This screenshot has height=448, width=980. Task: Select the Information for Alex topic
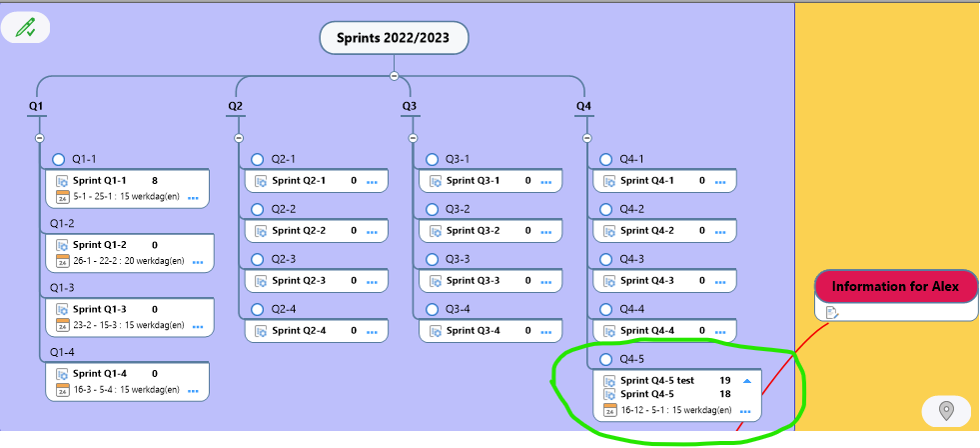[895, 287]
